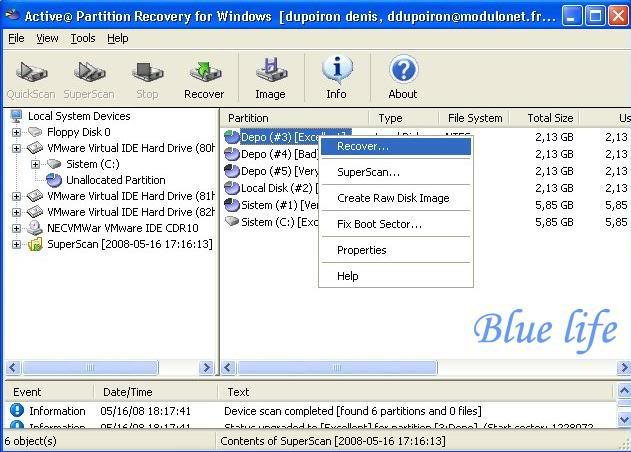Click the 5,85 GB size of Sistem (#1)

(554, 205)
